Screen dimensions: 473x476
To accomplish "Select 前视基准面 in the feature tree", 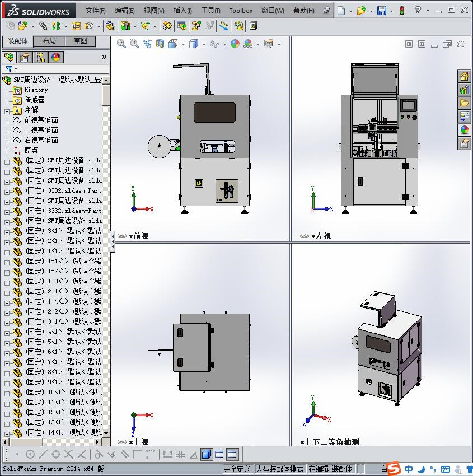I will (x=41, y=120).
